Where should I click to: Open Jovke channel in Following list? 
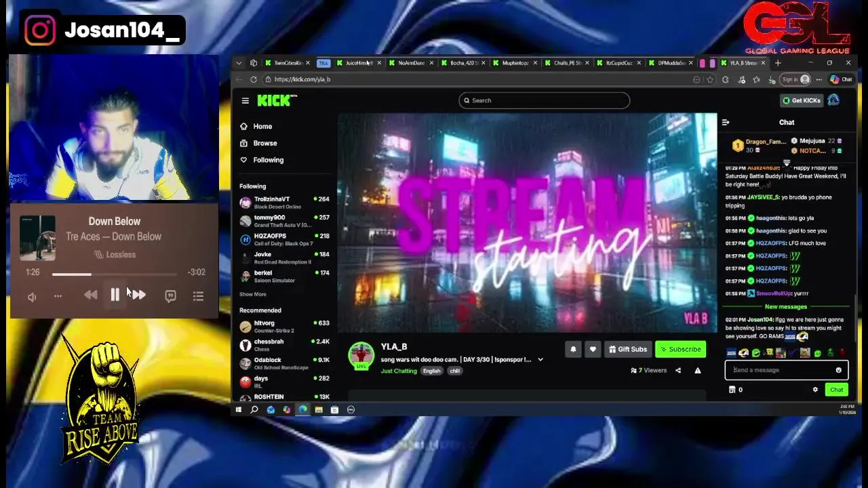[x=284, y=258]
